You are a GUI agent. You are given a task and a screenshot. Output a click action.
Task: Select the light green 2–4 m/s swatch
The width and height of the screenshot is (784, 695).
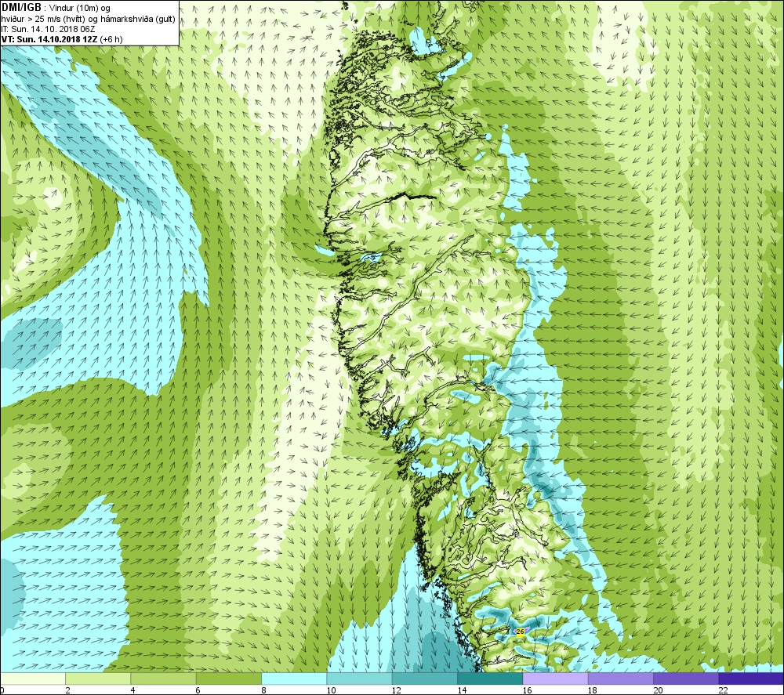click(x=98, y=679)
